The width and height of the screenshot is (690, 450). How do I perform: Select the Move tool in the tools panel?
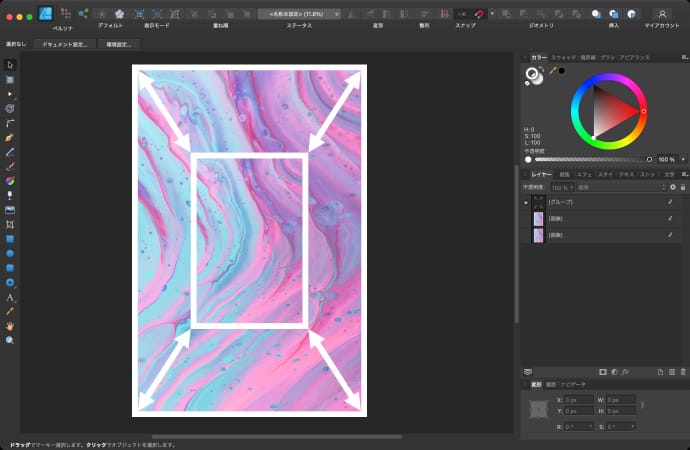click(x=10, y=65)
